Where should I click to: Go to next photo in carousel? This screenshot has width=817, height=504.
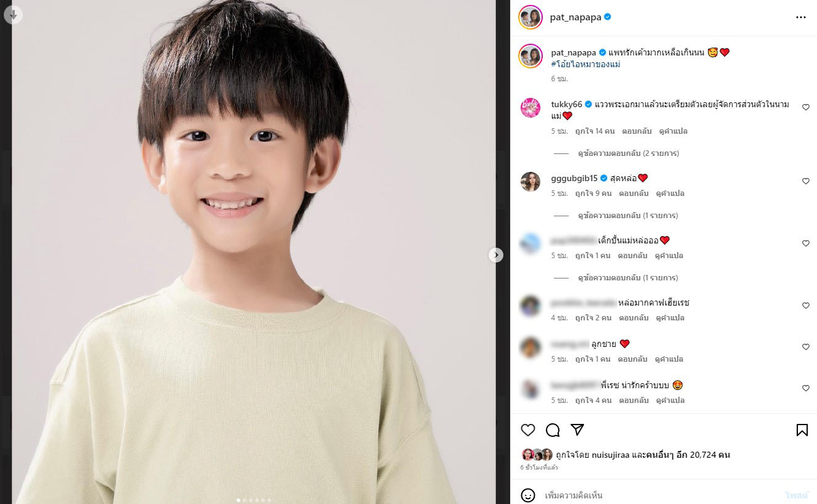496,255
